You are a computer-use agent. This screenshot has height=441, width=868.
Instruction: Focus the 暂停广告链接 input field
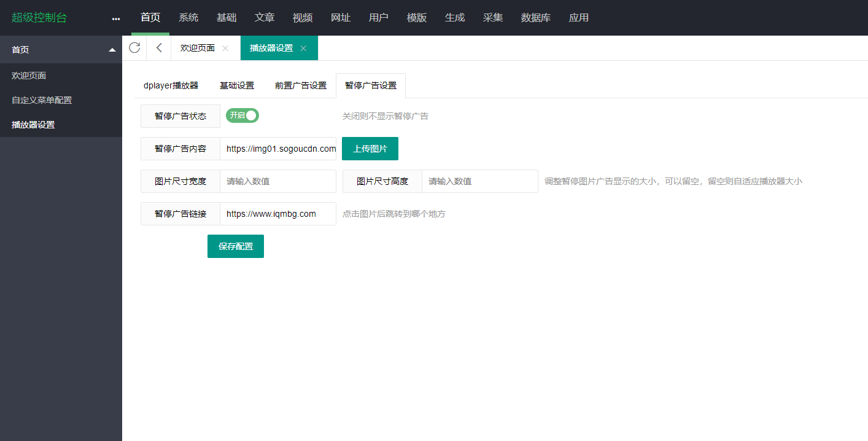point(278,214)
